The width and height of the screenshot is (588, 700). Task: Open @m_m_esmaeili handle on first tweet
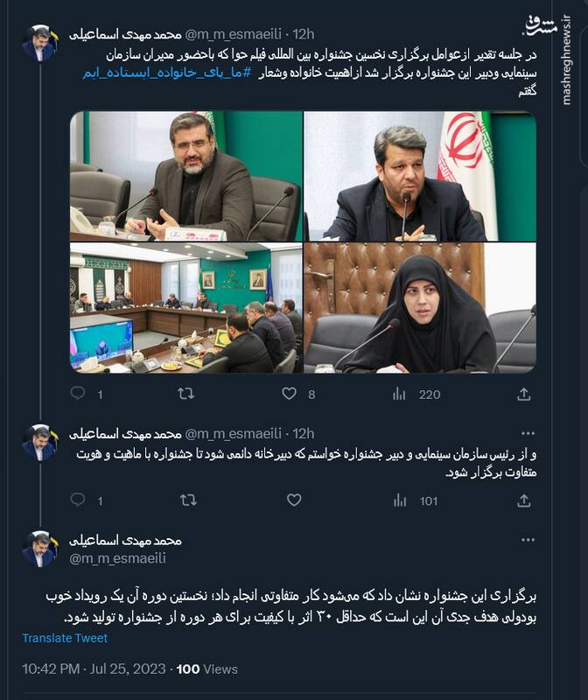(233, 34)
